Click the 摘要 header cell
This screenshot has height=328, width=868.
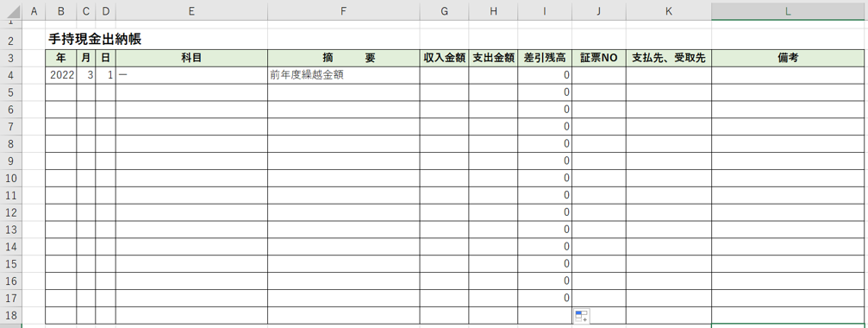click(x=344, y=58)
